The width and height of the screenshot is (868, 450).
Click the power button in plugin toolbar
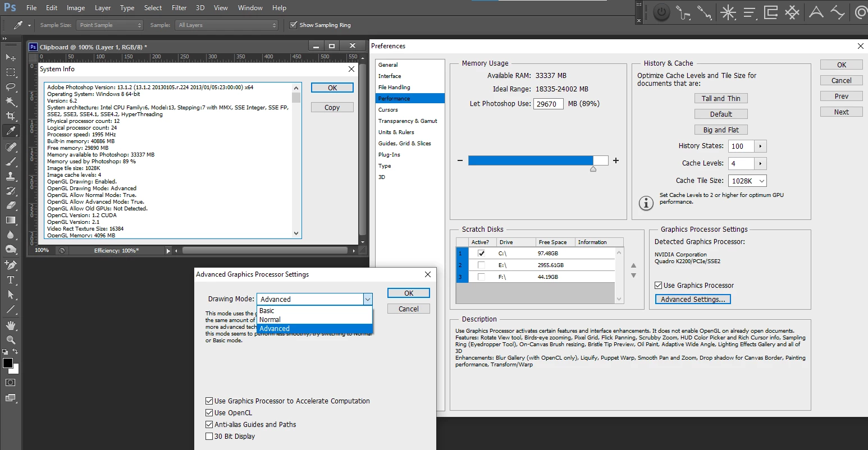coord(662,12)
